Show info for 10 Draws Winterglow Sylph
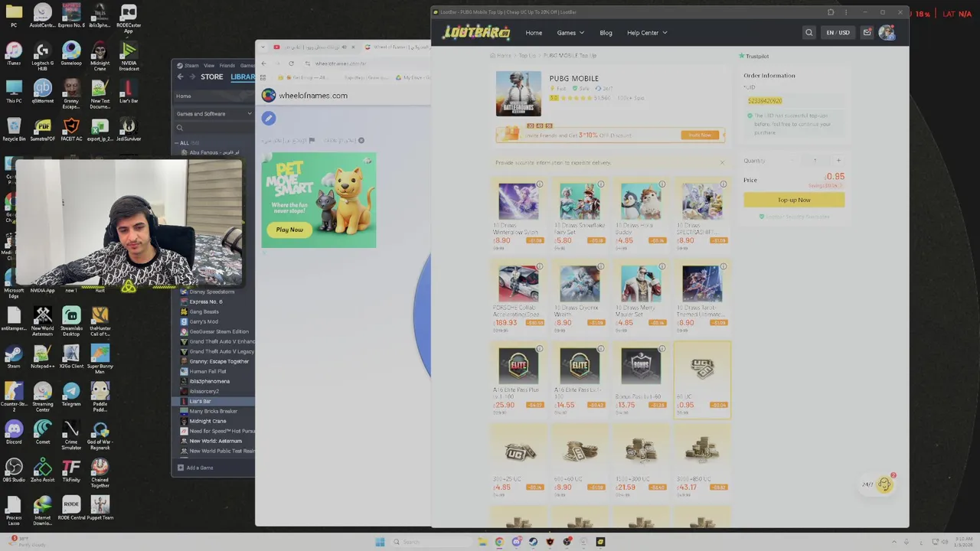This screenshot has width=980, height=551. [539, 184]
